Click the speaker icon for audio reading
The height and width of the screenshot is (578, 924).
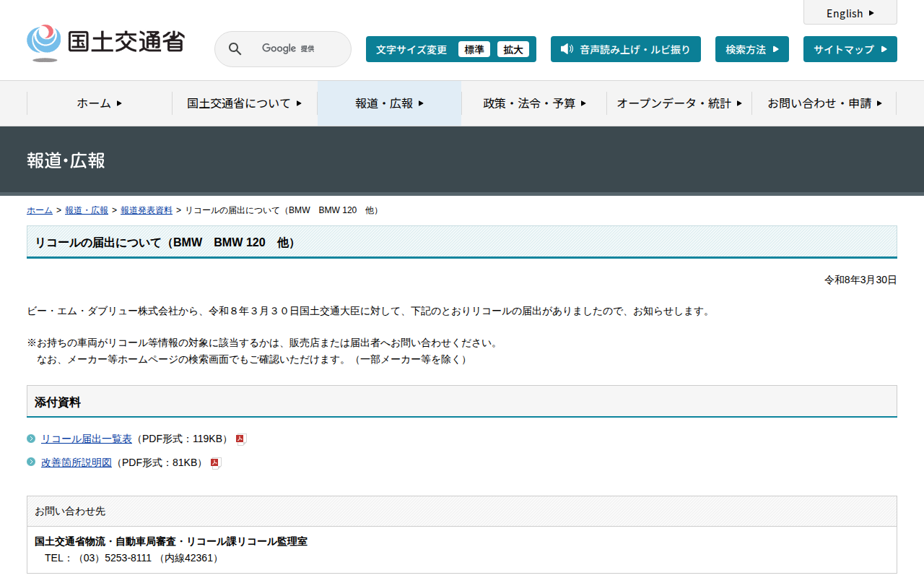tap(567, 49)
